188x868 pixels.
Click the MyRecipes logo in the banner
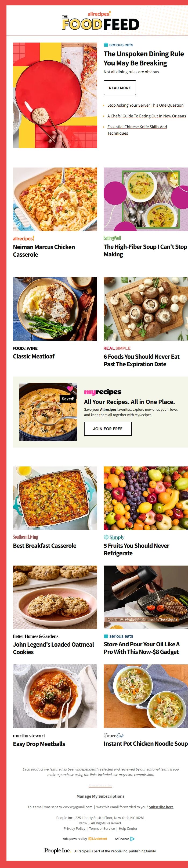click(103, 392)
